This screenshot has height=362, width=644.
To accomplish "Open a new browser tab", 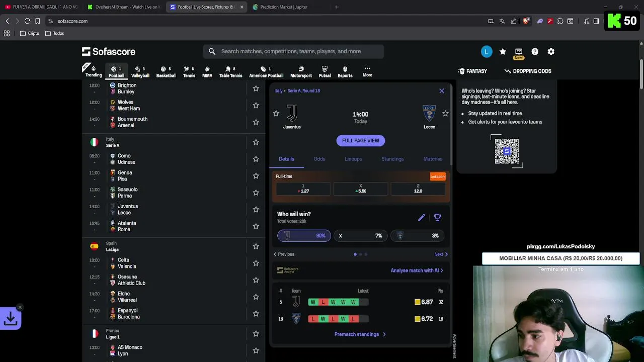I will 337,7.
